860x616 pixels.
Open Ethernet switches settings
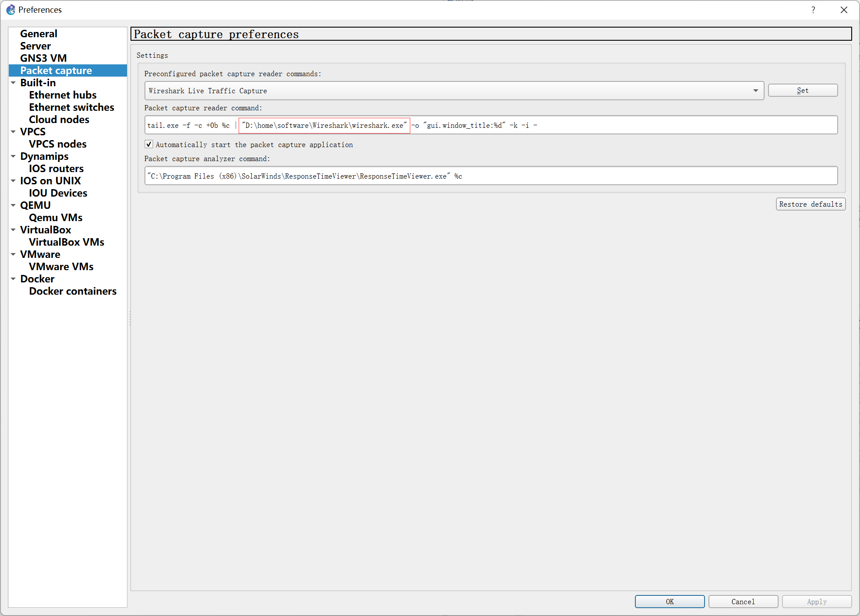71,107
